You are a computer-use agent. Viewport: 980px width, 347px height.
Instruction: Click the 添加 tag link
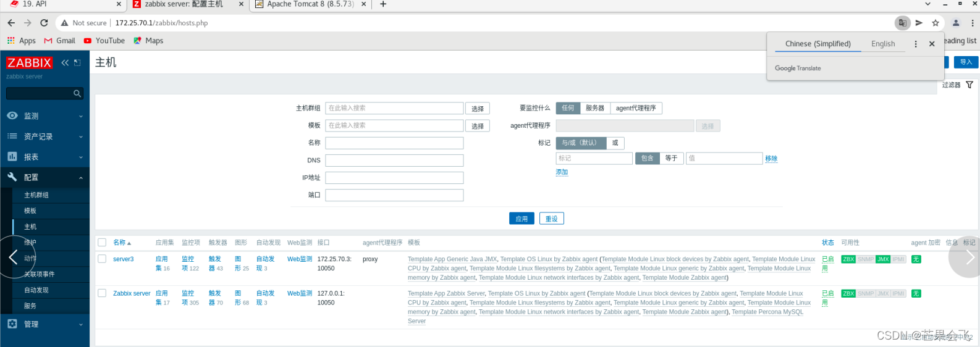click(562, 172)
